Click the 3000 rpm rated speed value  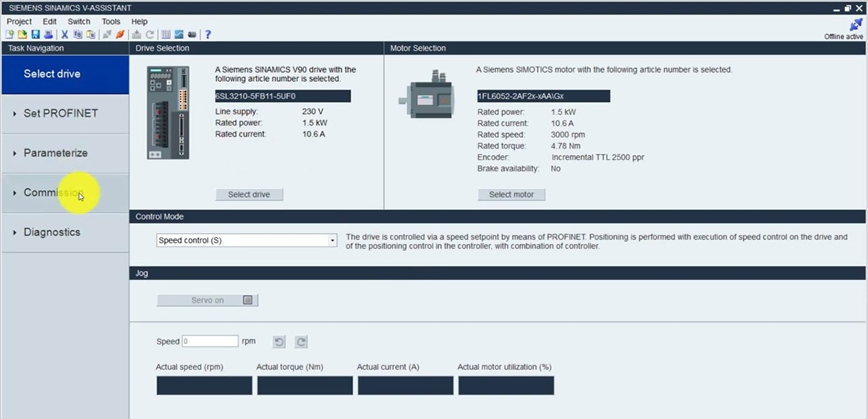tap(568, 135)
